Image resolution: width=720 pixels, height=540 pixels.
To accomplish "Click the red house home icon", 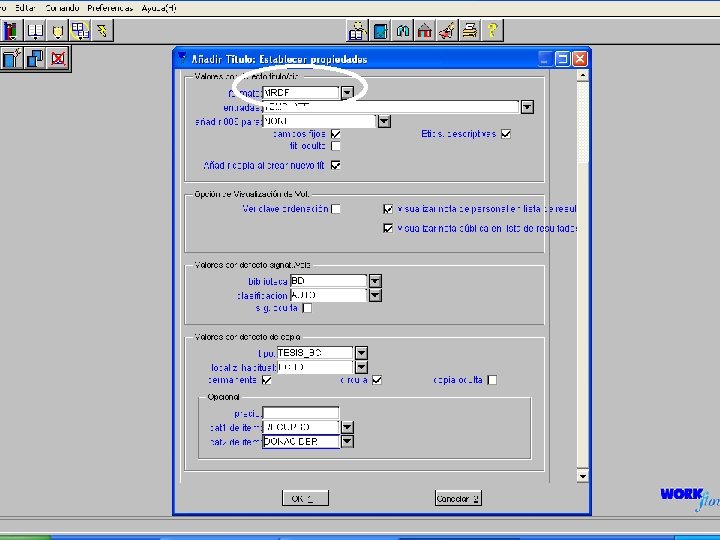I will 425,31.
